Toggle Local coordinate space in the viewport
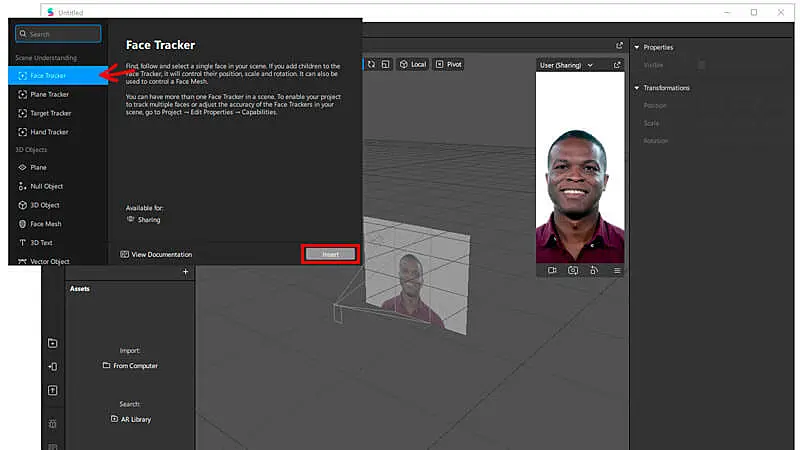This screenshot has width=800, height=450. [x=412, y=64]
